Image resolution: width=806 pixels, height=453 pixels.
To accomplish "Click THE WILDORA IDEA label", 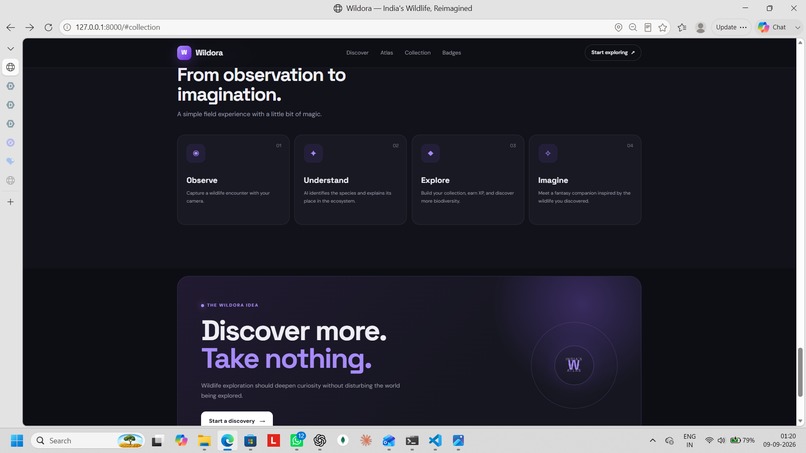I will tap(230, 305).
